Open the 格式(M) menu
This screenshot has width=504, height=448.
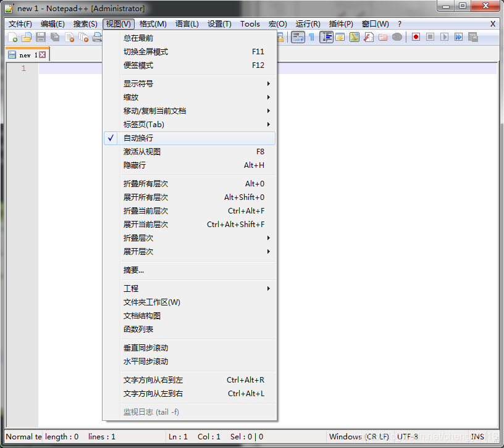point(153,24)
